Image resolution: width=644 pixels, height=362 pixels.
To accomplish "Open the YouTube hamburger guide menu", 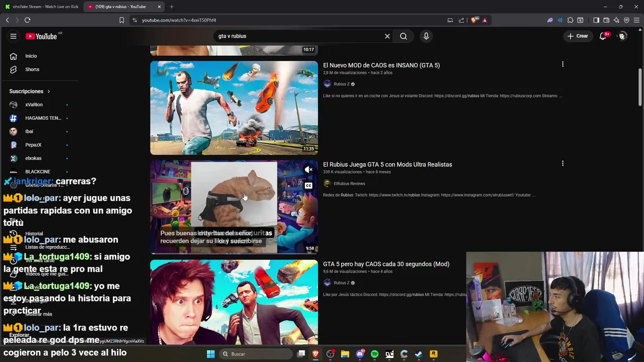I will (14, 36).
